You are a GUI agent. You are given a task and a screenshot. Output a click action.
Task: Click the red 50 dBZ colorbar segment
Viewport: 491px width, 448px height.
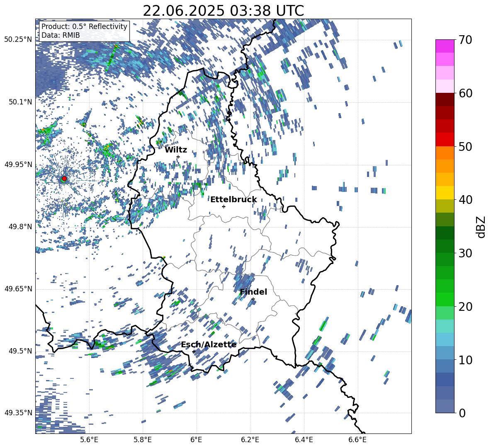point(445,140)
